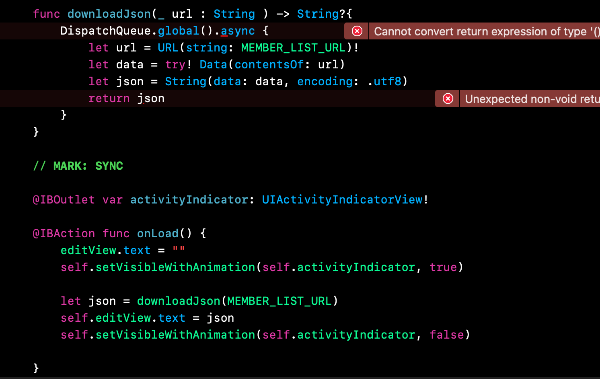Click the function name downloadJson in its declaration

point(109,14)
